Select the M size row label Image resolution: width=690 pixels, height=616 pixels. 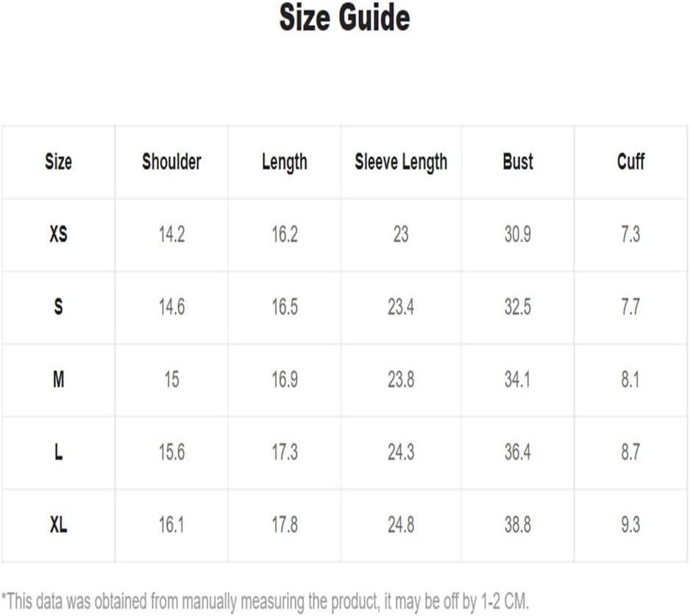[59, 379]
